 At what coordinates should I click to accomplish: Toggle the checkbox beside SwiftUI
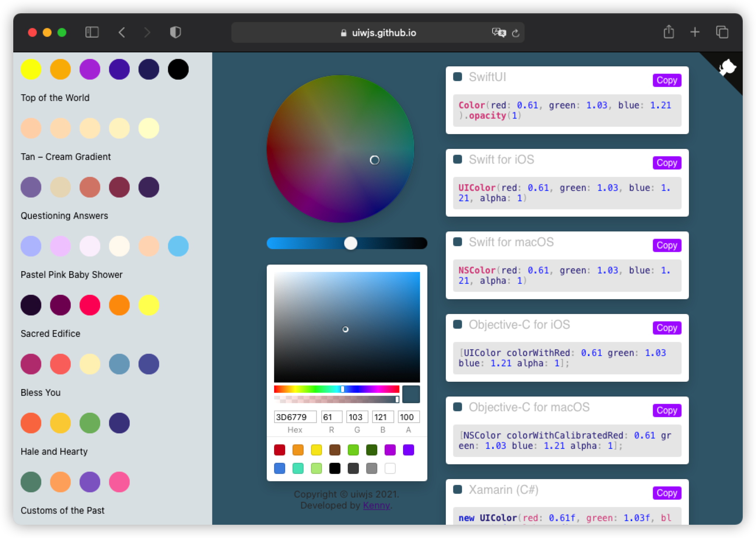point(458,77)
